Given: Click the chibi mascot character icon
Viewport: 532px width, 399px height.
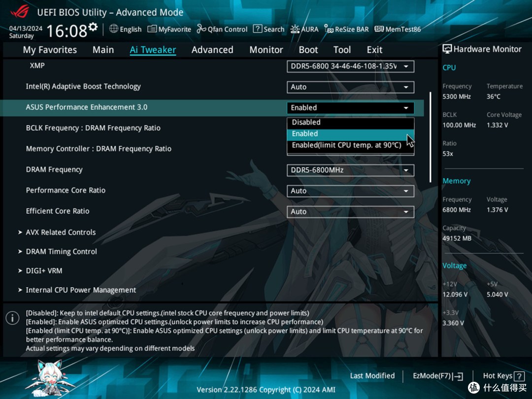Looking at the screenshot, I should 51,378.
